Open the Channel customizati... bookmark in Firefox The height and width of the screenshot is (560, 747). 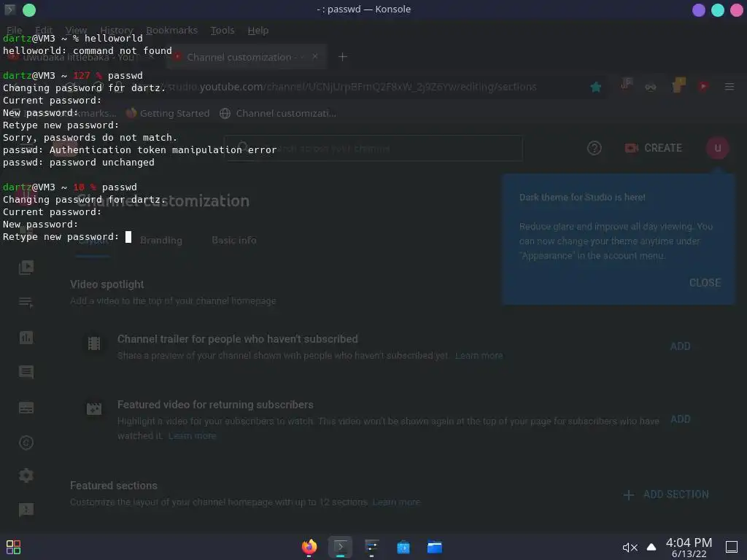coord(278,113)
